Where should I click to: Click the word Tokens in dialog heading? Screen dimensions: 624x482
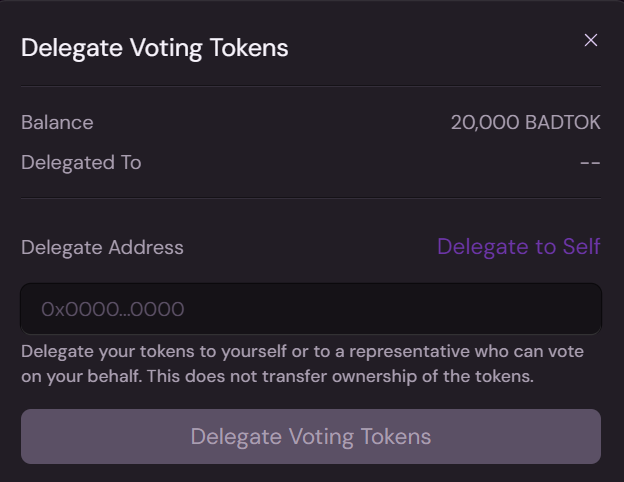tap(248, 47)
